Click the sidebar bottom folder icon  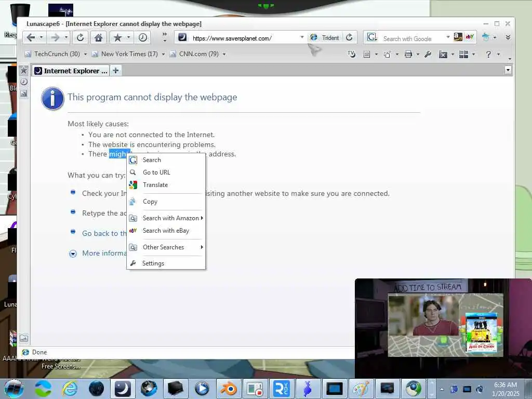(24, 338)
